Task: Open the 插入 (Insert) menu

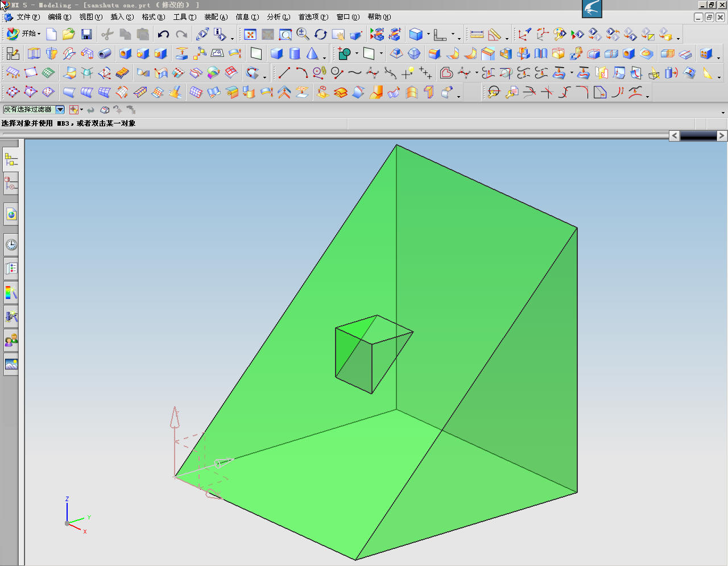Action: click(x=122, y=17)
